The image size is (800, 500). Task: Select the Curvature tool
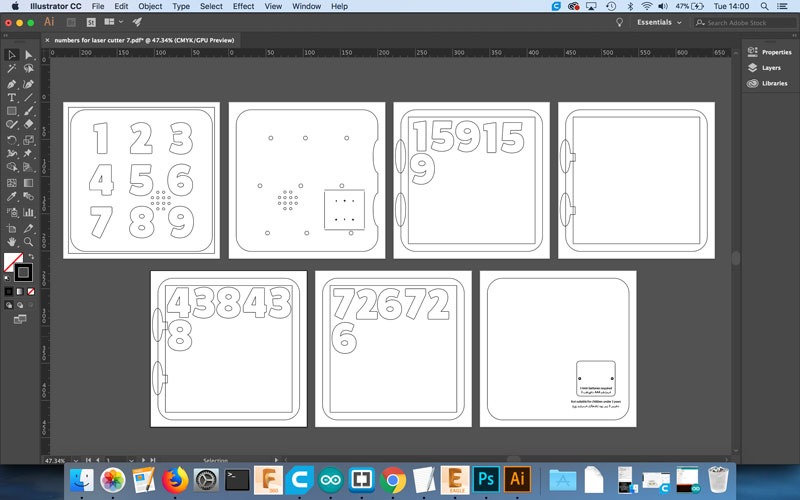(29, 84)
